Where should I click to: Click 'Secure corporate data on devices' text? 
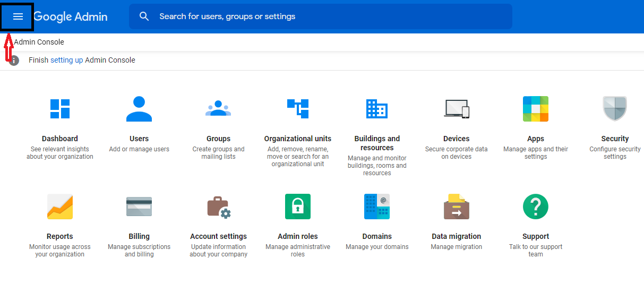tap(457, 153)
